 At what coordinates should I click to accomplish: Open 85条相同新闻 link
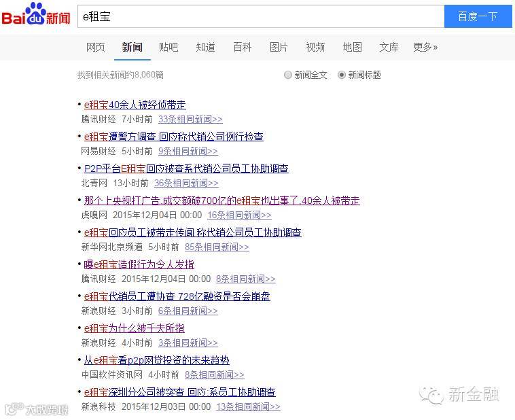tap(217, 247)
